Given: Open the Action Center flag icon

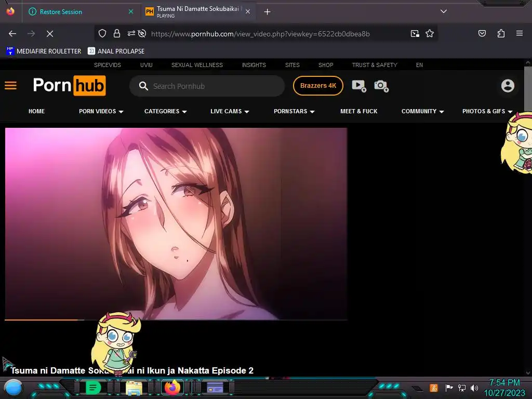Looking at the screenshot, I should pyautogui.click(x=449, y=388).
